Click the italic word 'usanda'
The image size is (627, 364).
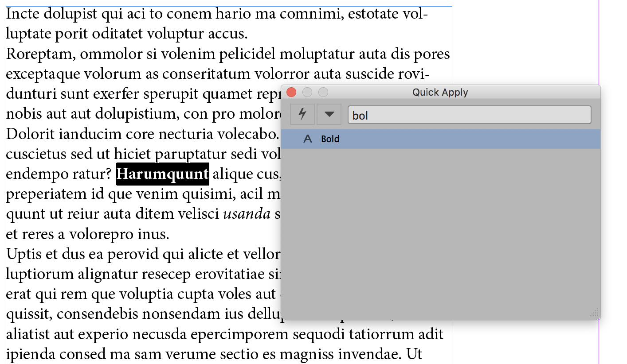click(247, 214)
